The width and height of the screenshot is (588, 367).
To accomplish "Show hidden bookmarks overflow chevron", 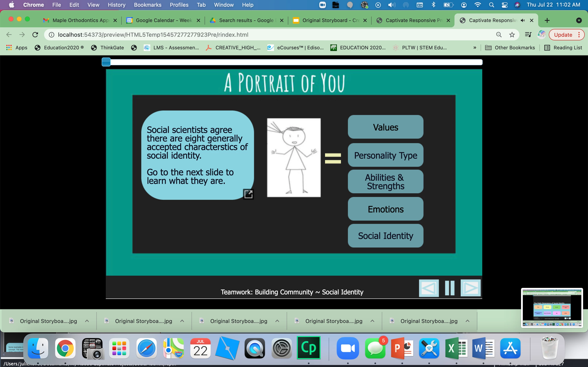I will [x=475, y=48].
